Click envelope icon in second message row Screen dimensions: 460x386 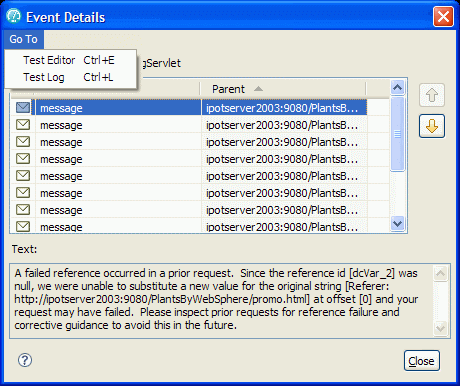(23, 125)
